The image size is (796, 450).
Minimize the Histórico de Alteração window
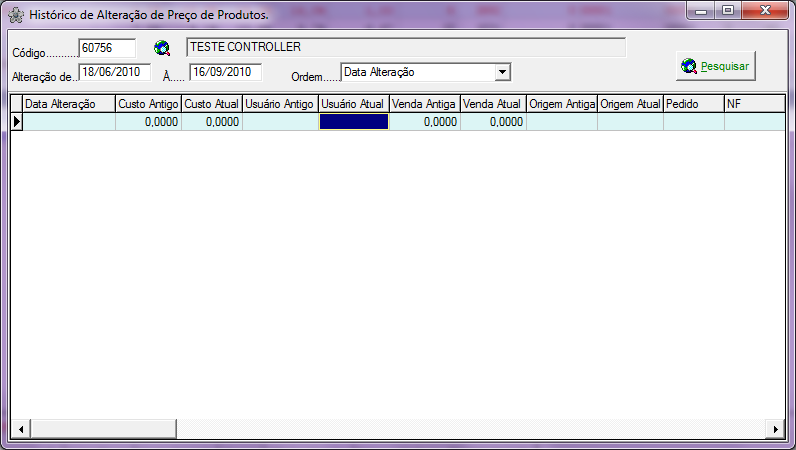pos(701,11)
